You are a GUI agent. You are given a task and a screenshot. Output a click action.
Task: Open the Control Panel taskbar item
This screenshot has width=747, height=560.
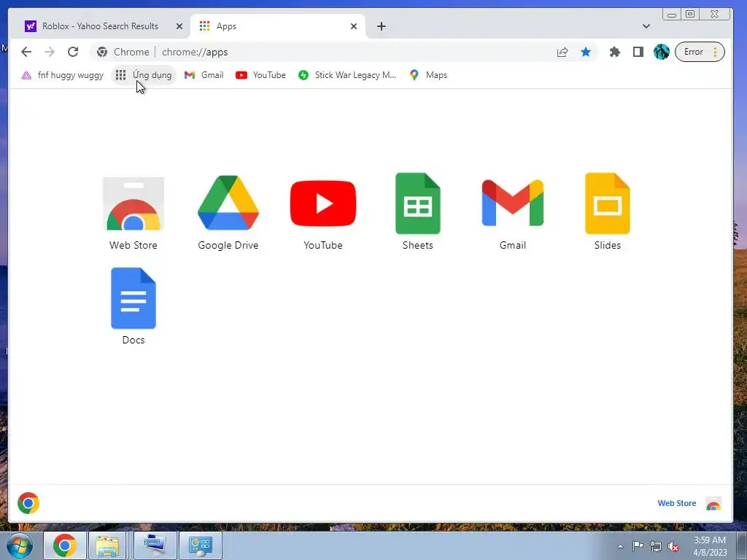(201, 545)
